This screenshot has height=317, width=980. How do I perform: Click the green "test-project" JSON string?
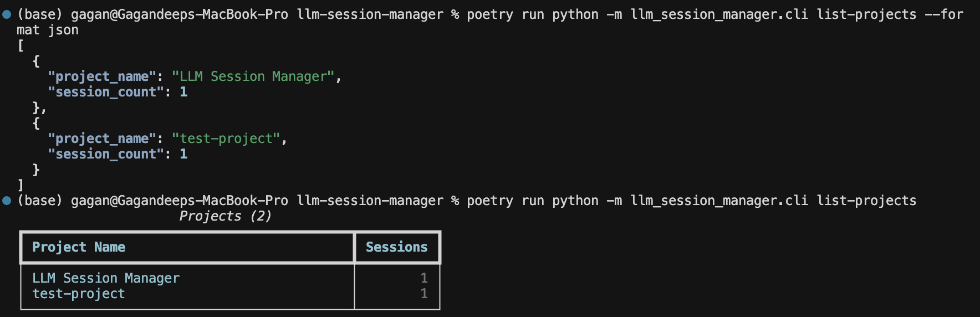click(226, 139)
